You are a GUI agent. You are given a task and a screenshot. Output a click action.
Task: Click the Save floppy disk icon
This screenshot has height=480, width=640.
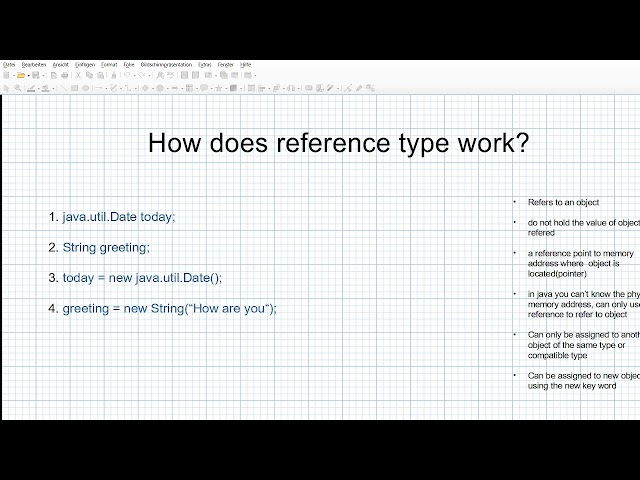(36, 75)
